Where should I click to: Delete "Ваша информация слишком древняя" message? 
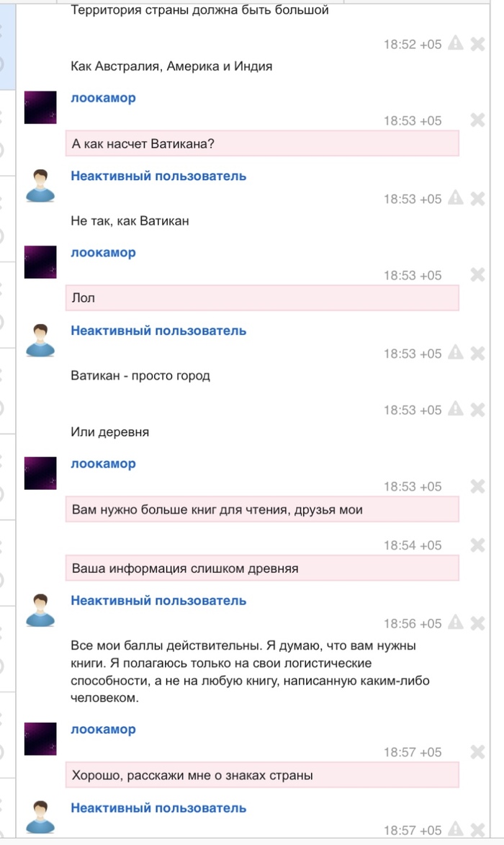(x=477, y=545)
